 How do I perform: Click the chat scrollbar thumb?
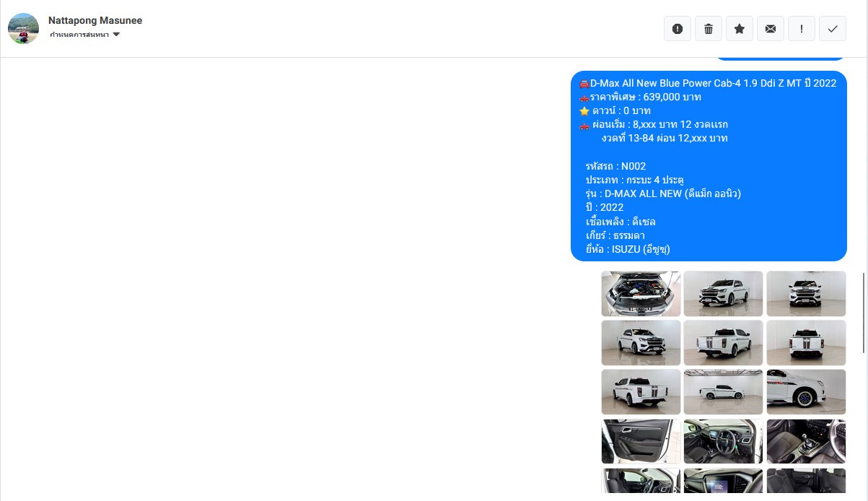pos(864,313)
